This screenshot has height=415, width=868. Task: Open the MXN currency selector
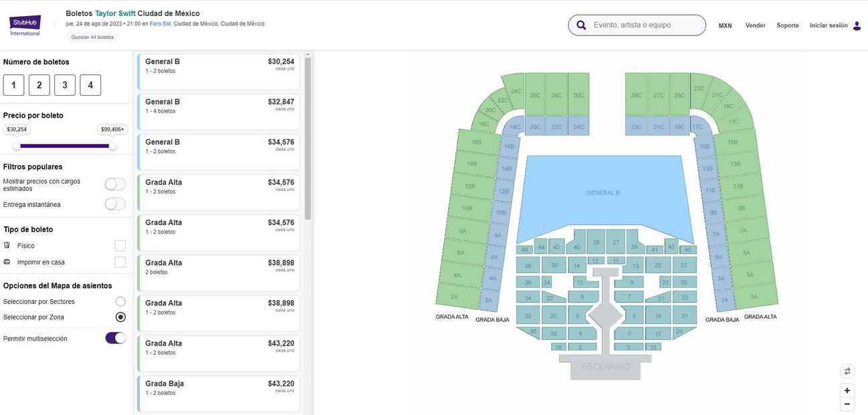pos(725,25)
